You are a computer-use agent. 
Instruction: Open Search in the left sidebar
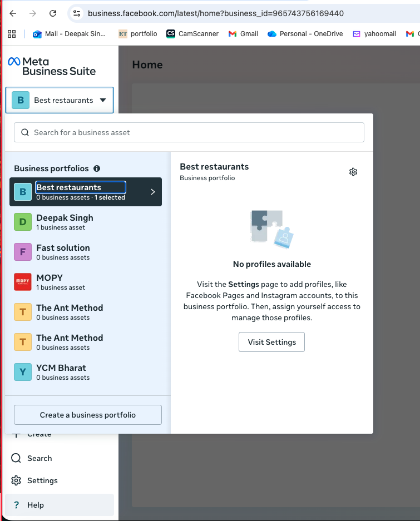tap(60, 458)
